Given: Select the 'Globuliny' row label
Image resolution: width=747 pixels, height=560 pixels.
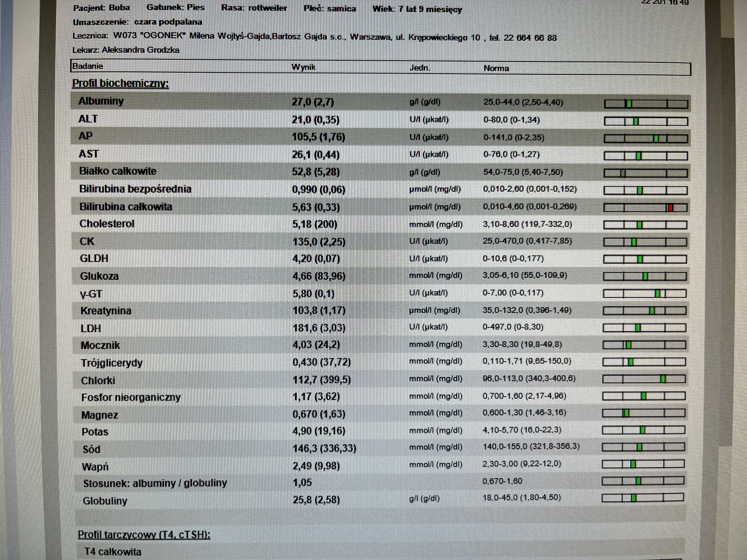Looking at the screenshot, I should pos(105,501).
